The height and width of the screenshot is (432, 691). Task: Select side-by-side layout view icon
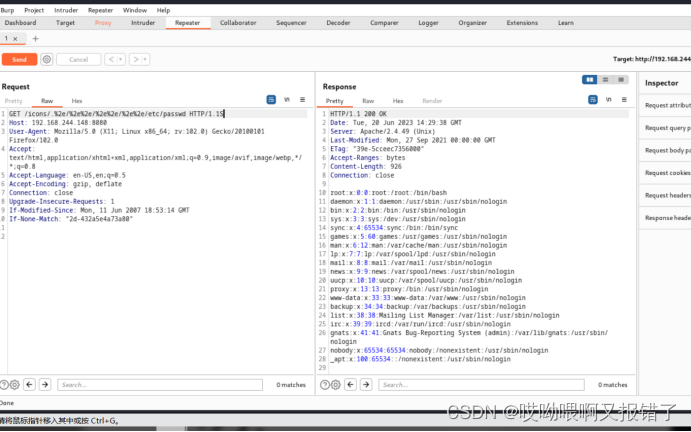coord(590,79)
